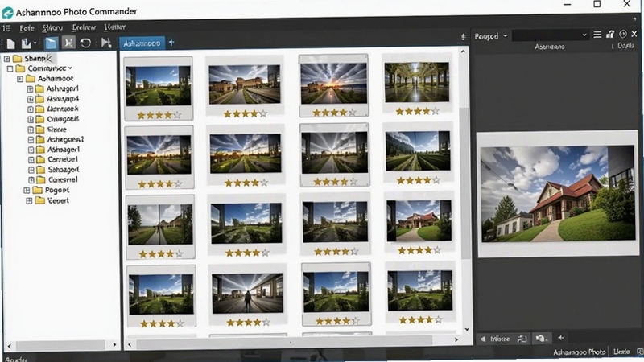Expand the Ashrager1 folder node
The image size is (644, 362).
[30, 89]
